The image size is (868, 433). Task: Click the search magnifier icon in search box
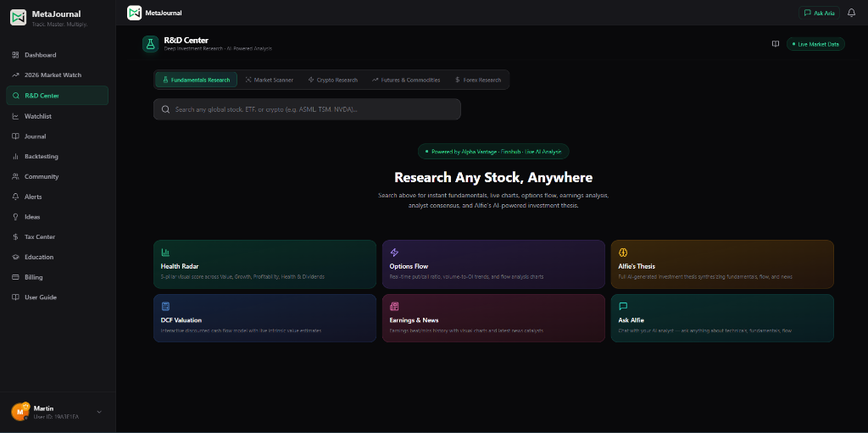tap(165, 109)
